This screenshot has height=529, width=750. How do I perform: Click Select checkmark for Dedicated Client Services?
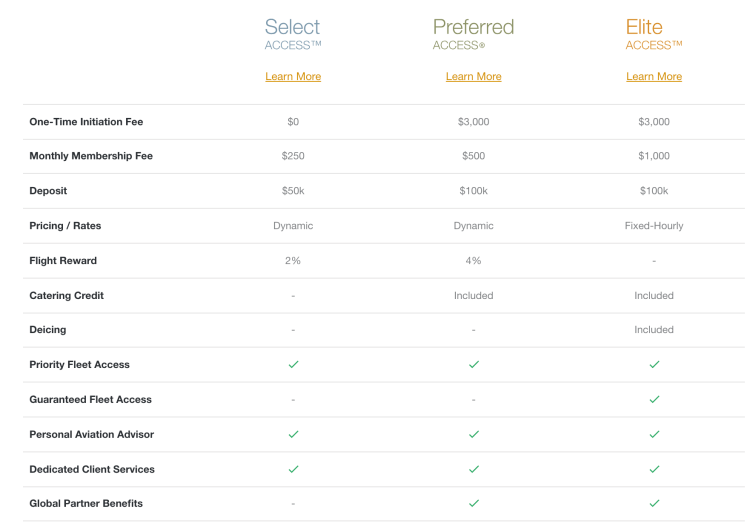pyautogui.click(x=293, y=469)
